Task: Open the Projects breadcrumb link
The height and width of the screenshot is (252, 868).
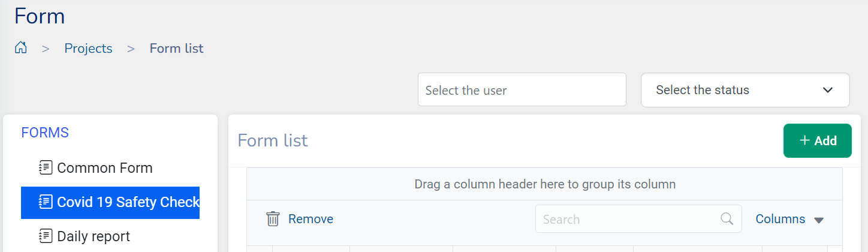Action: point(88,49)
